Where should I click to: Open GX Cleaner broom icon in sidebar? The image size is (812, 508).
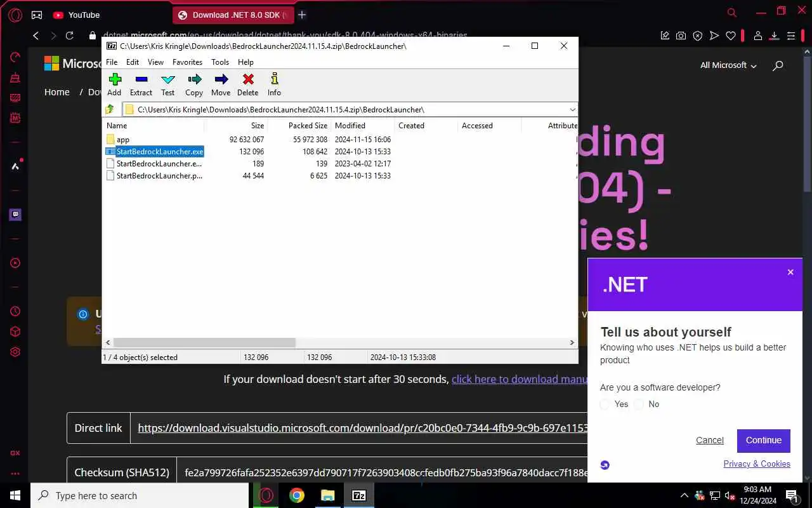point(15,78)
